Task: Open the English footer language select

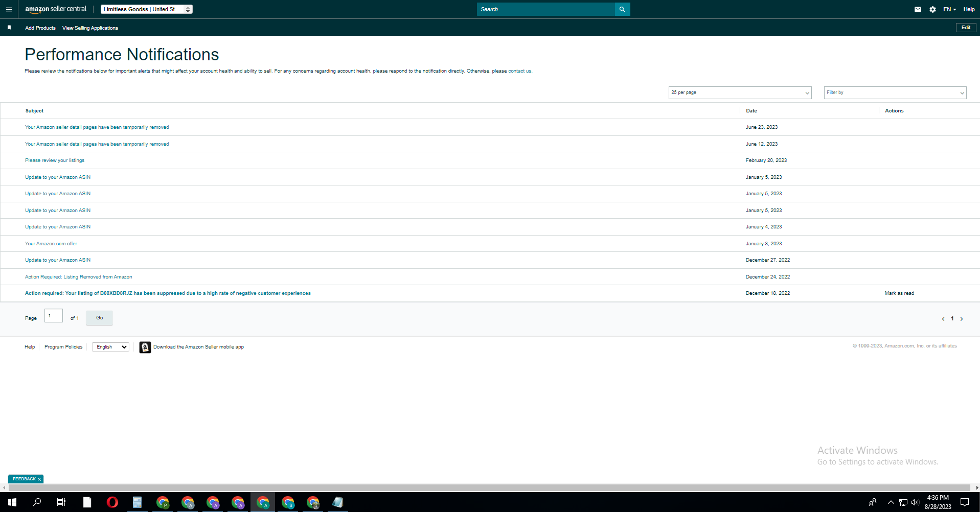Action: point(110,347)
